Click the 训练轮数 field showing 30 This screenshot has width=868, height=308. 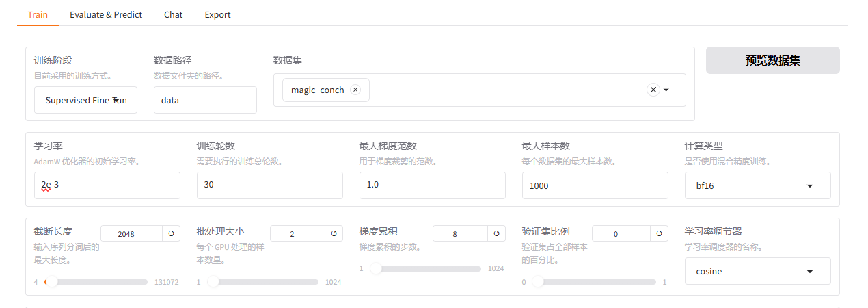(x=269, y=185)
